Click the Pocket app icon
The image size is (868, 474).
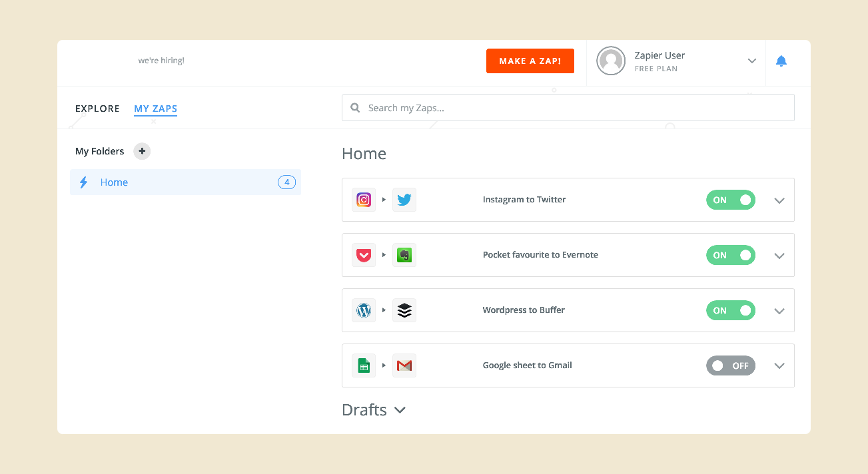[364, 255]
